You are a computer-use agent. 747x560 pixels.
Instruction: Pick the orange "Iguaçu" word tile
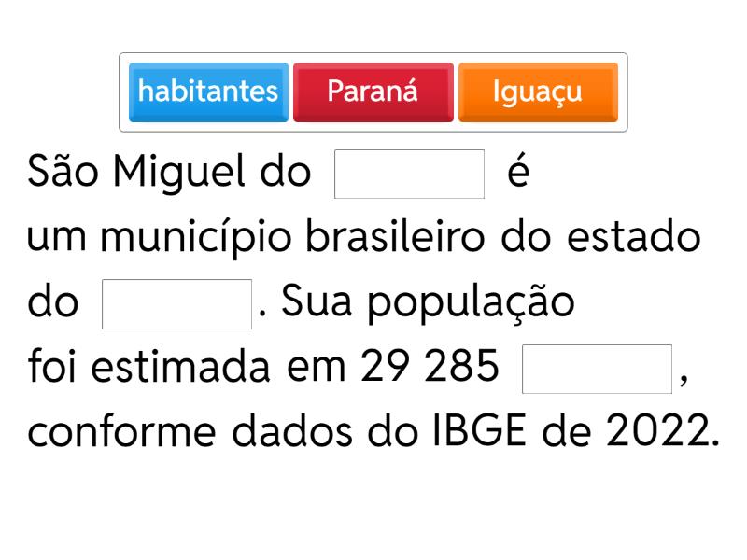[x=537, y=91]
